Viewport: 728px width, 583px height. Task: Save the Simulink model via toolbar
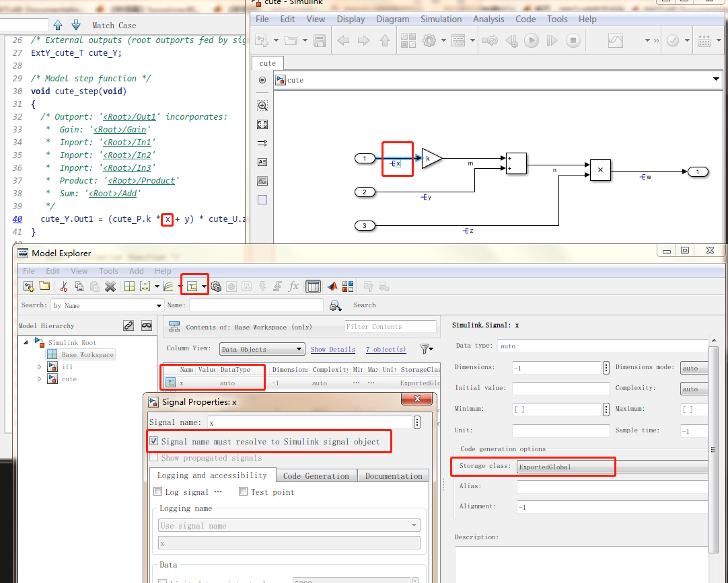tap(320, 40)
